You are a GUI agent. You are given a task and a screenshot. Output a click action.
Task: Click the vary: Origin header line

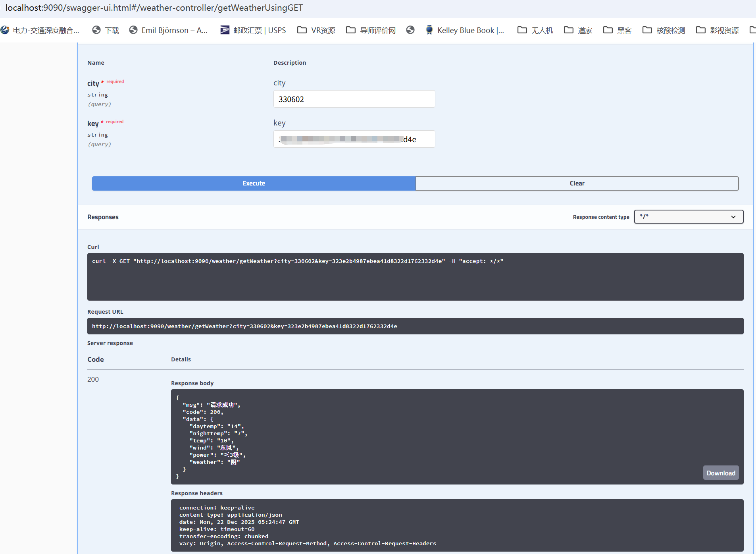(x=308, y=543)
